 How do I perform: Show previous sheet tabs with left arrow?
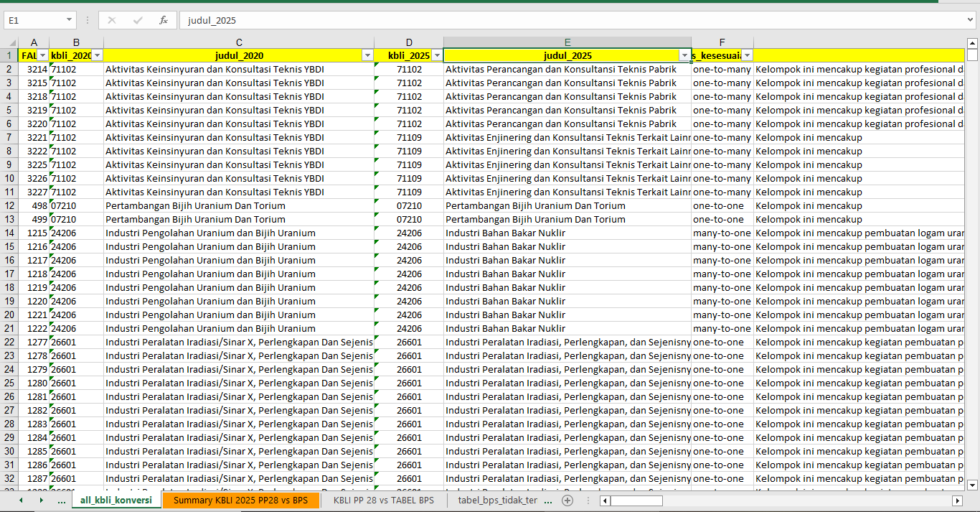click(21, 500)
